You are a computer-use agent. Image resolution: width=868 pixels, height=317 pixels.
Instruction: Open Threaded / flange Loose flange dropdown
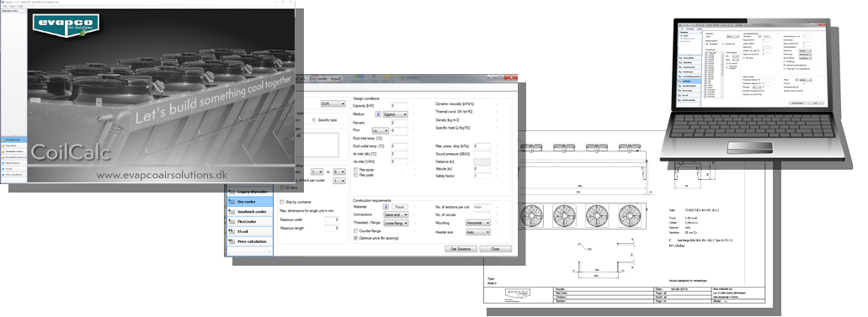(396, 223)
